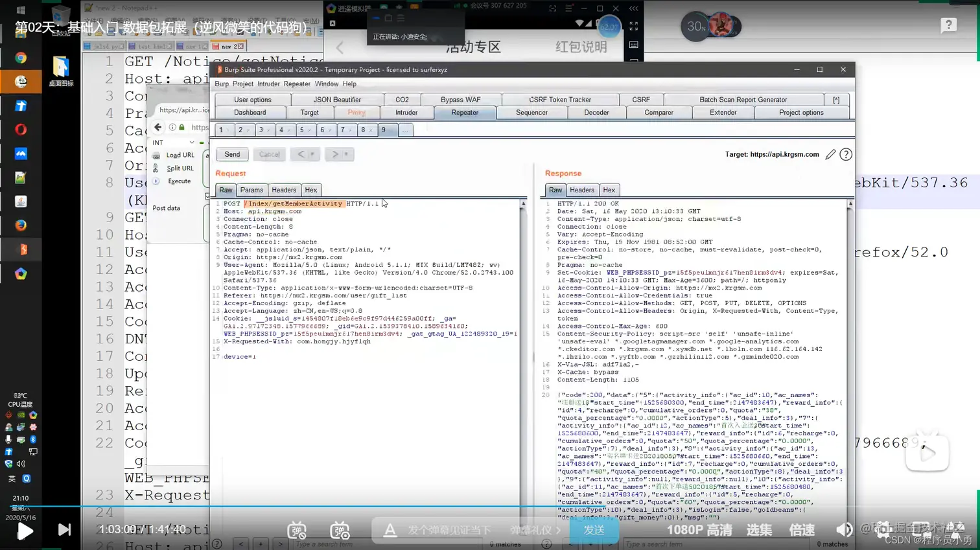Open Windows Start button
980x550 pixels.
pyautogui.click(x=21, y=10)
